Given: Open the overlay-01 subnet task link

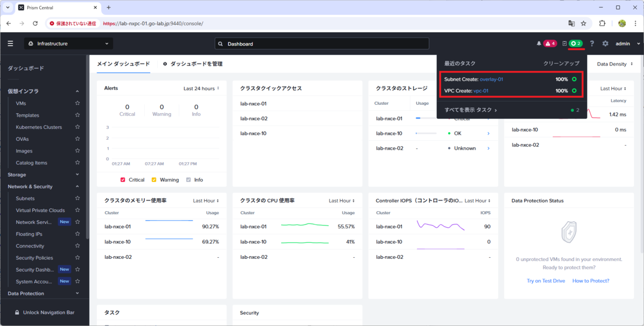Looking at the screenshot, I should click(x=491, y=79).
